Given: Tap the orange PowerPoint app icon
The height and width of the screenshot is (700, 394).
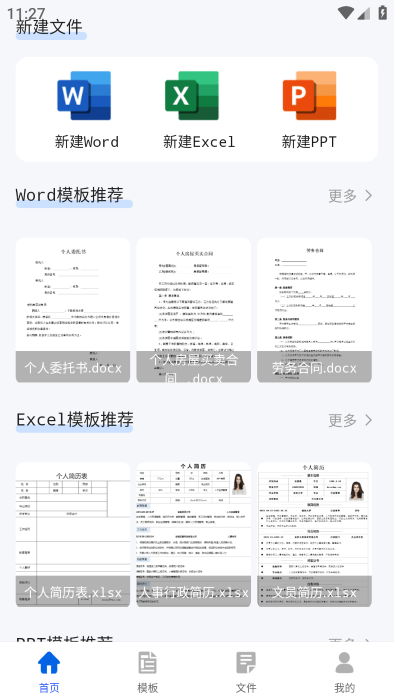Looking at the screenshot, I should [x=309, y=96].
